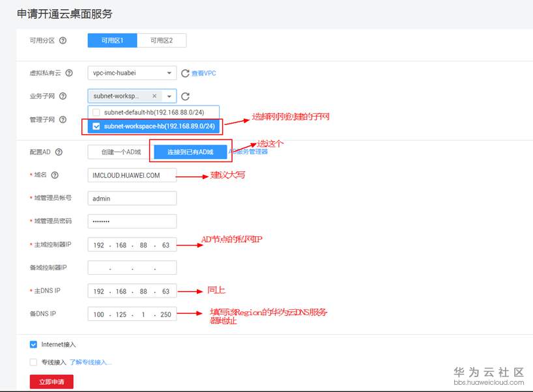533x392 pixels.
Task: Focus the 域管理员密码 password field
Action: point(132,221)
